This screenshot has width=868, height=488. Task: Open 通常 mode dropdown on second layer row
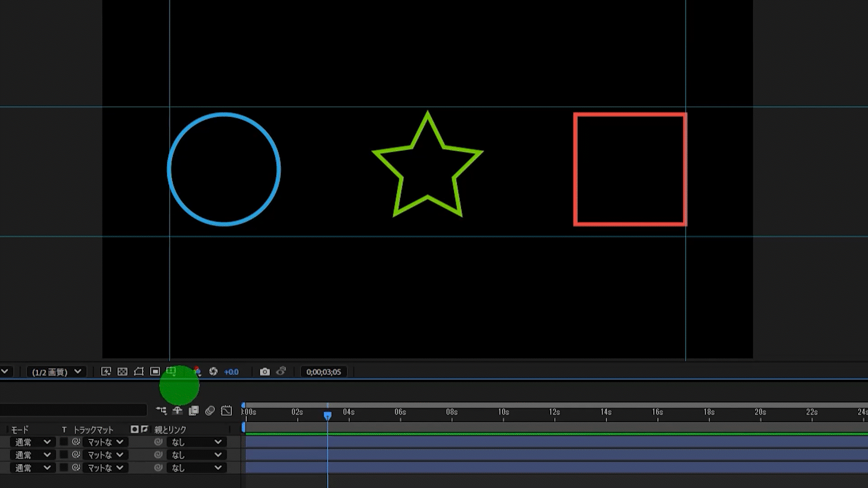33,455
